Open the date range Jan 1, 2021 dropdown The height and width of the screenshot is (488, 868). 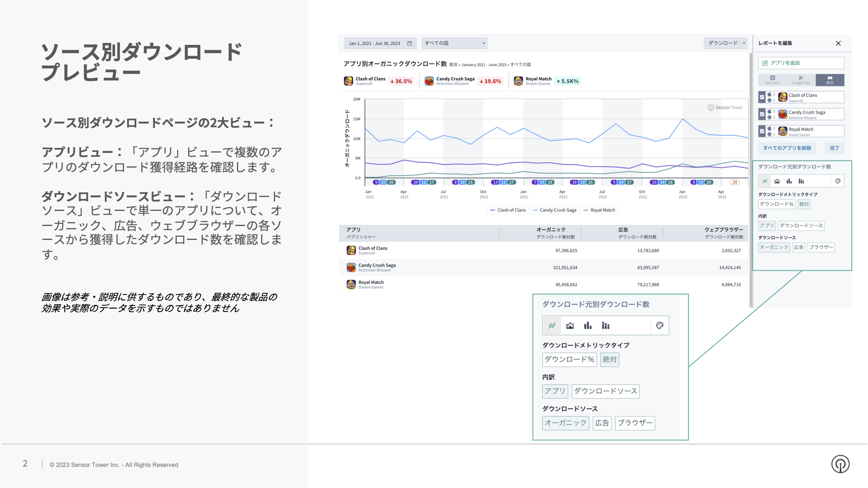(x=374, y=43)
